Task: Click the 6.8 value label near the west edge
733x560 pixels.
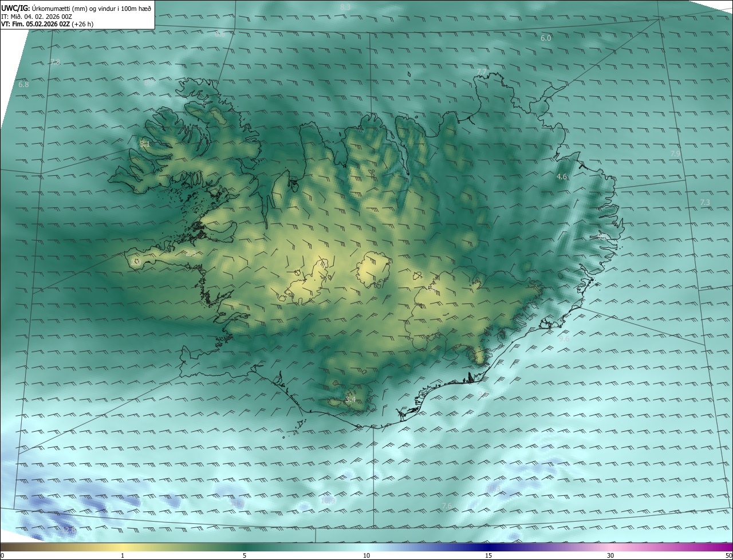Action: 23,84
